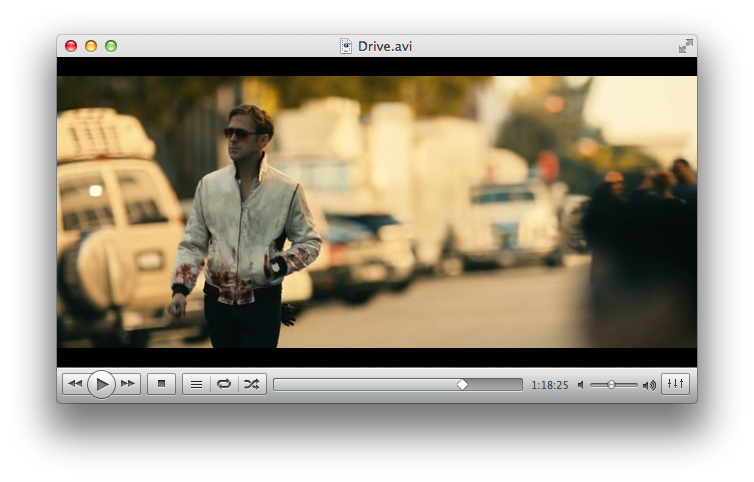
Task: Click the Drive.avi file document icon
Action: click(346, 46)
